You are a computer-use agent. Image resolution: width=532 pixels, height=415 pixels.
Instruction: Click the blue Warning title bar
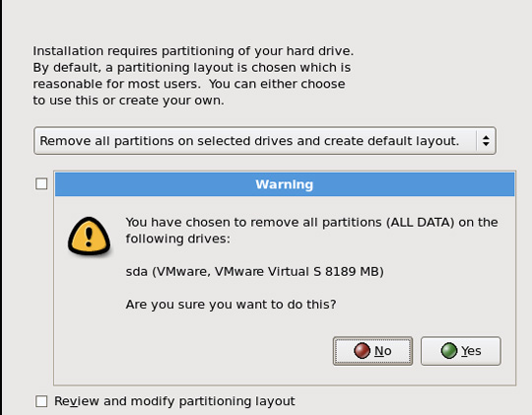(x=285, y=184)
